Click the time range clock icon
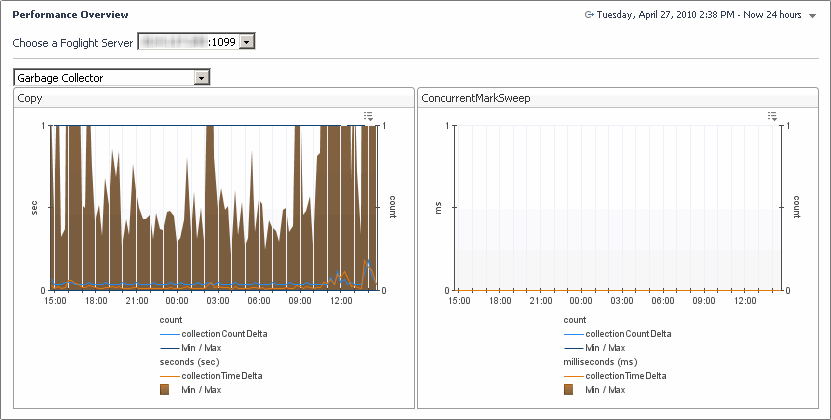This screenshot has height=420, width=831. 589,16
